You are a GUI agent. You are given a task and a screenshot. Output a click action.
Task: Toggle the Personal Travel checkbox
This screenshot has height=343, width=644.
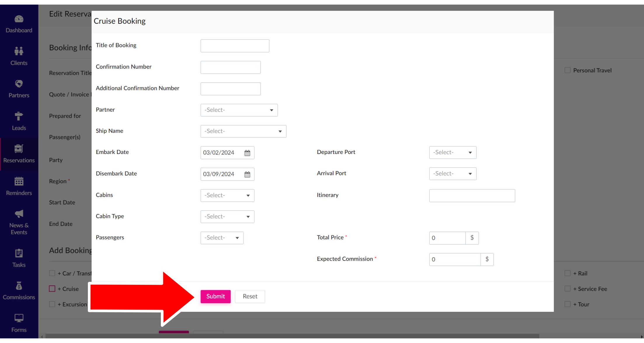point(568,70)
